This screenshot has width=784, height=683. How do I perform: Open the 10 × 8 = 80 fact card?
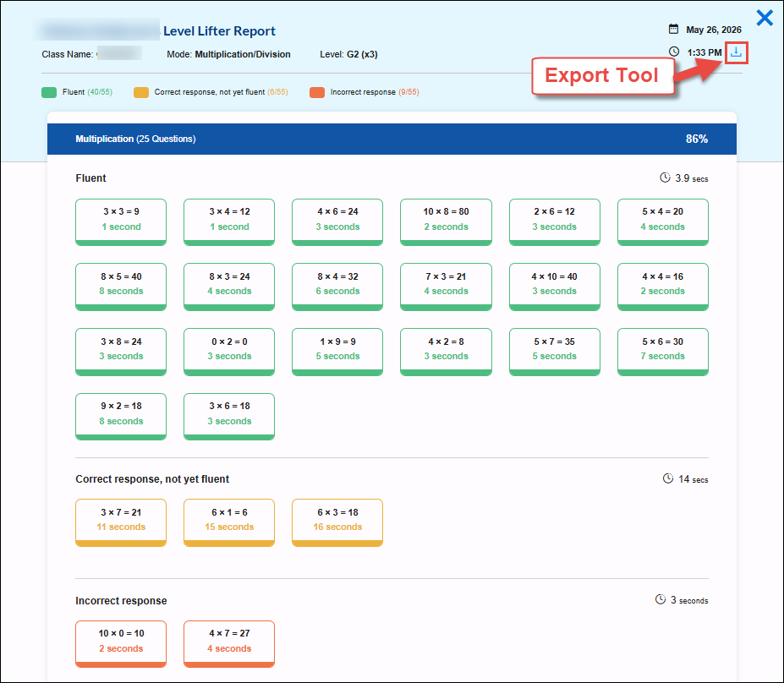point(446,222)
